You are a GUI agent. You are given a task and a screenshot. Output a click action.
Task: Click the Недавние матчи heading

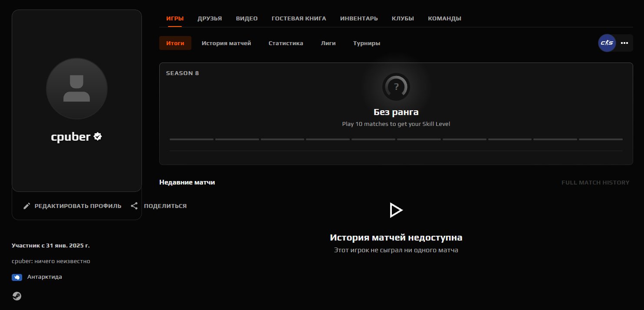point(187,182)
